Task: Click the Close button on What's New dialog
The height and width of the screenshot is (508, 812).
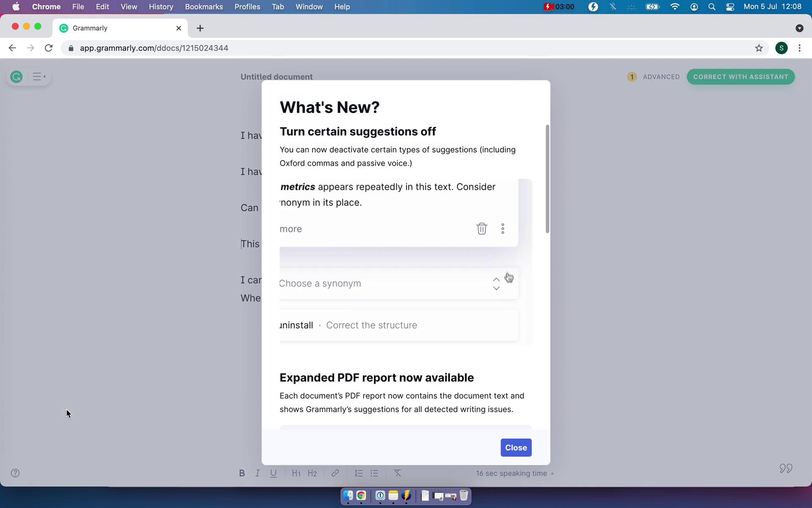Action: click(516, 447)
